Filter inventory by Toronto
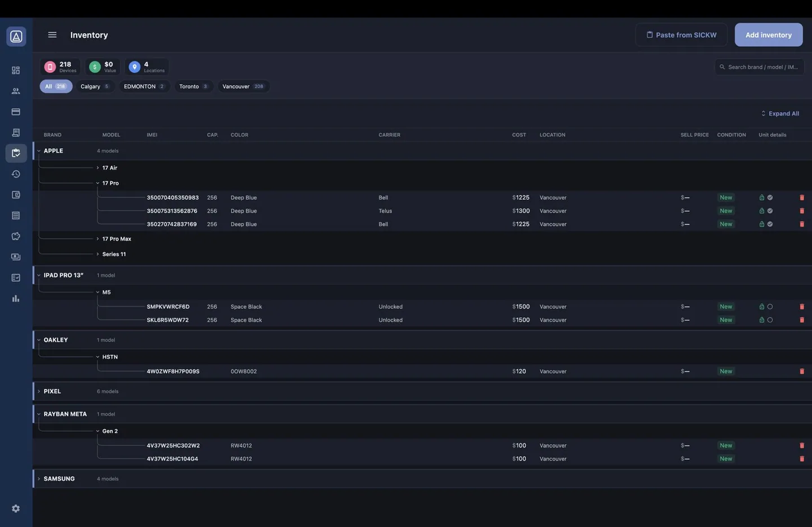Screen dimensions: 812x527 pyautogui.click(x=193, y=86)
